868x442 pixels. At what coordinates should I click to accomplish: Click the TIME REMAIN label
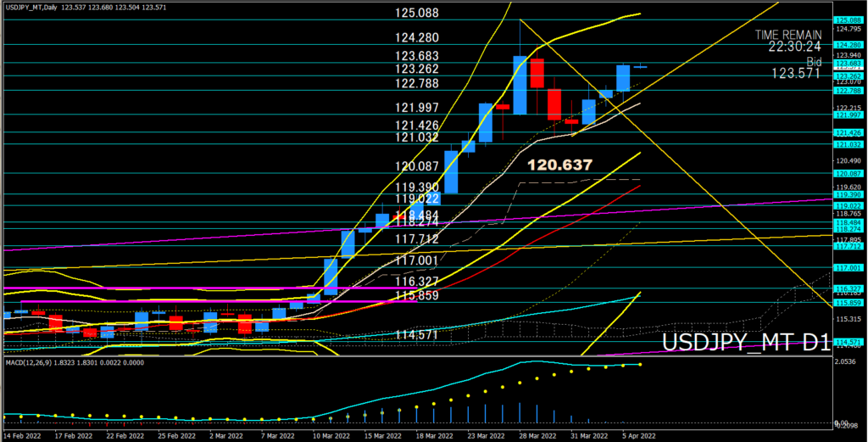[x=788, y=35]
